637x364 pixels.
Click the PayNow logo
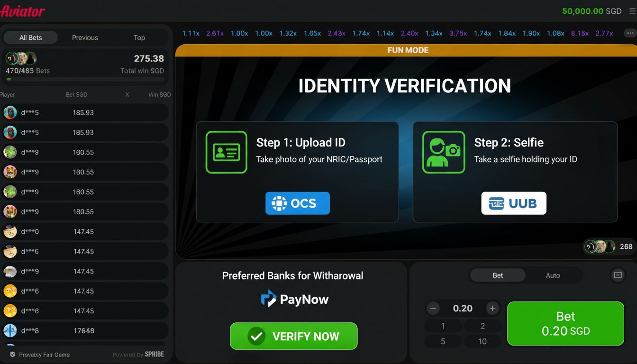coord(294,299)
